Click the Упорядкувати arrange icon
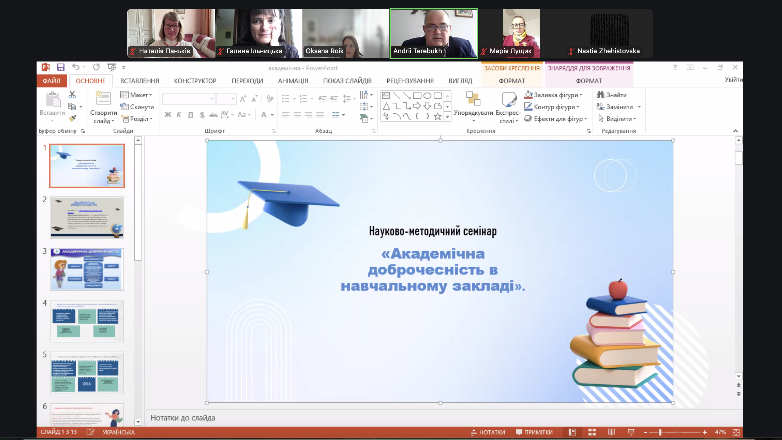Viewport: 782px width, 440px height. coord(472,101)
